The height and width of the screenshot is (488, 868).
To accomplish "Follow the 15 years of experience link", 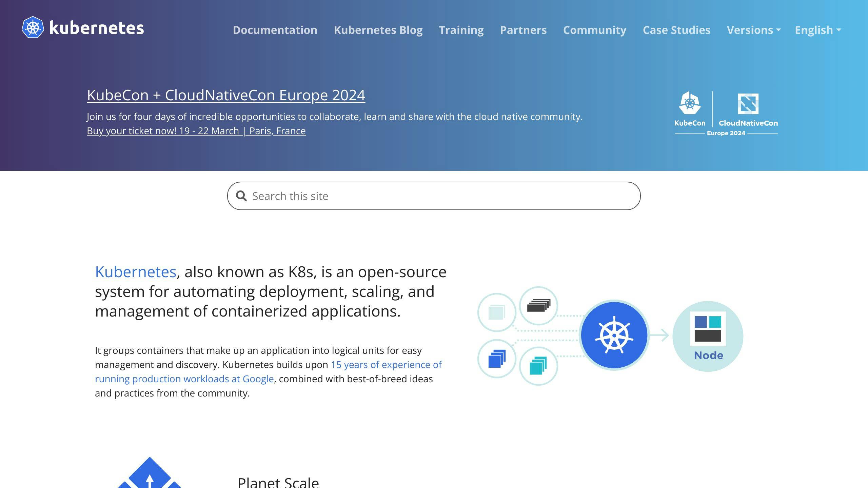I will [387, 365].
